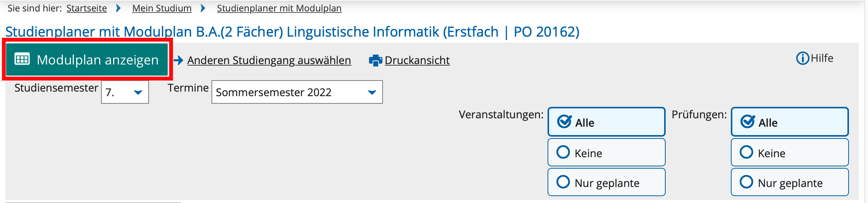Click the checkmark icon in Veranstaltungen Alle
The width and height of the screenshot is (868, 203).
click(x=564, y=122)
